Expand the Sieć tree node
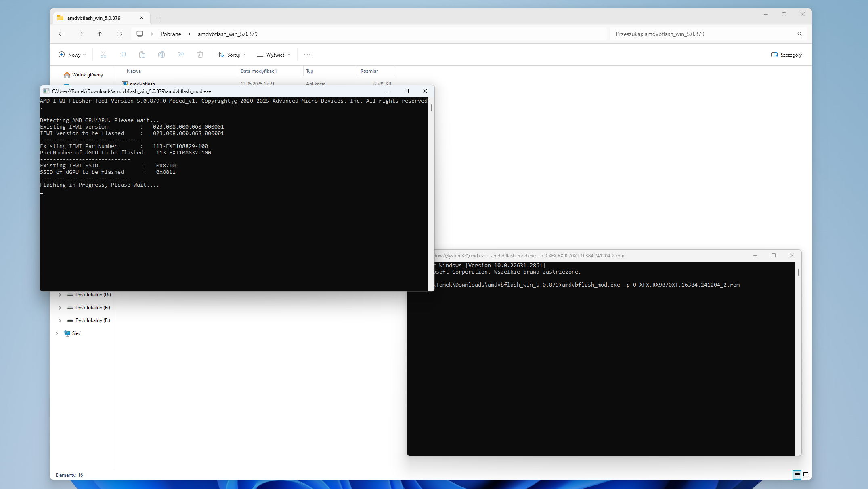 (x=57, y=333)
